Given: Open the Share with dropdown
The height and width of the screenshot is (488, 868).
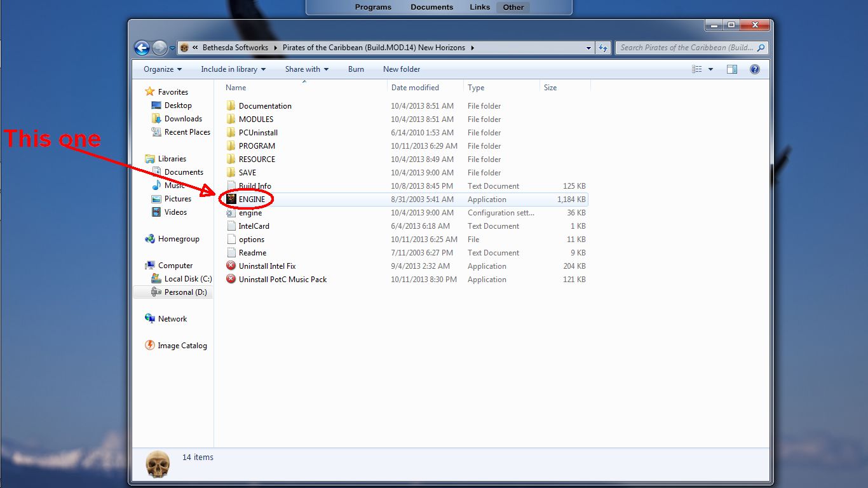Looking at the screenshot, I should click(307, 69).
